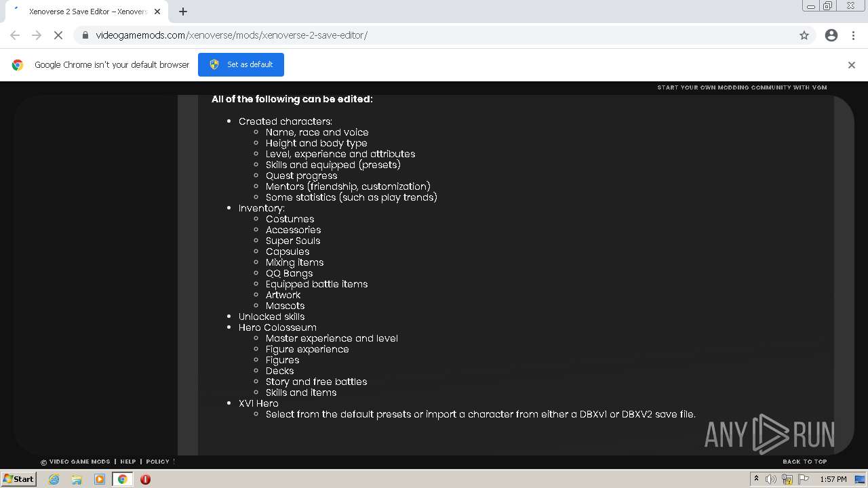This screenshot has width=868, height=488.
Task: Click the forward navigation arrow
Action: click(37, 35)
